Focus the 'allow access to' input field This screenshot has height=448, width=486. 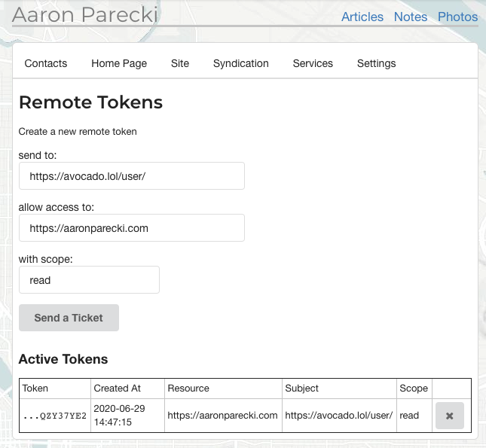(x=132, y=227)
